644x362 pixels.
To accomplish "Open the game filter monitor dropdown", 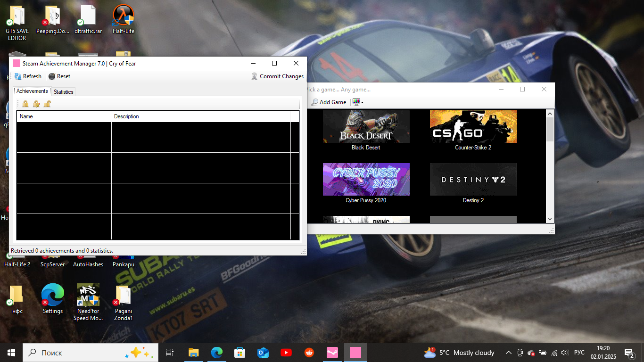I will 358,102.
